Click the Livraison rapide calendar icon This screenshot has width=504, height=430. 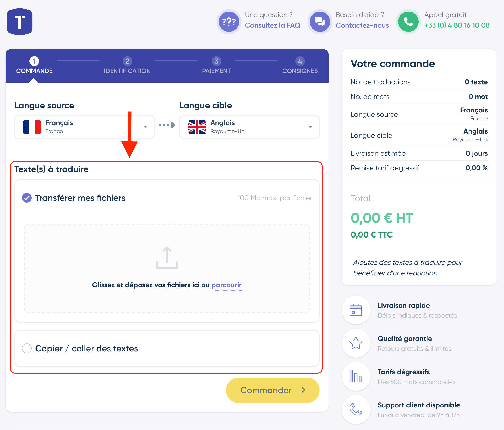(356, 310)
